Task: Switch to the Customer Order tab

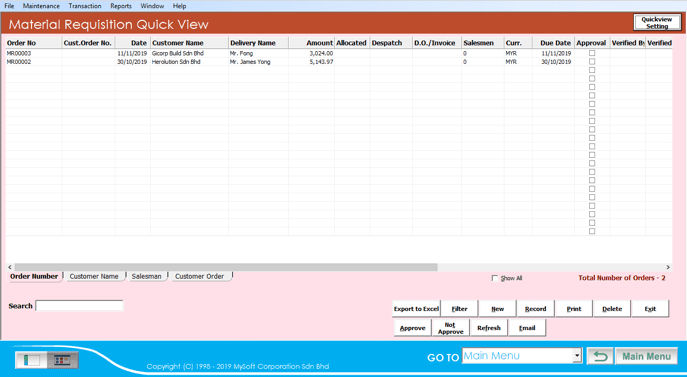Action: [199, 277]
